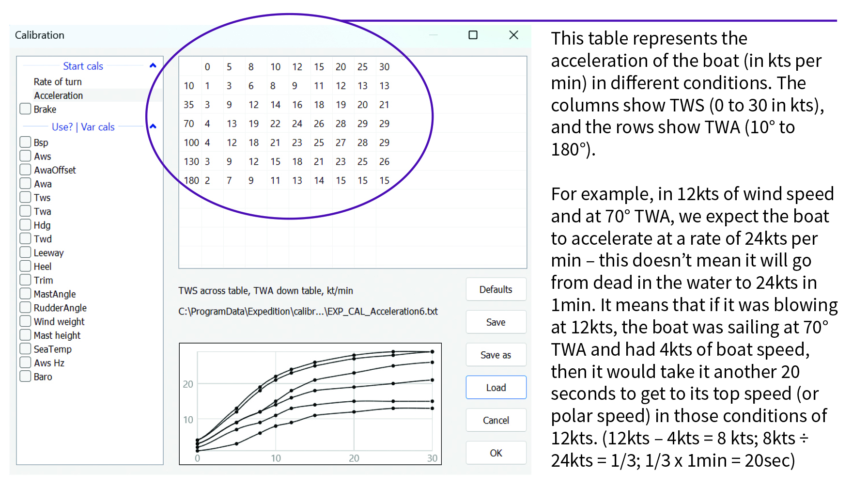Toggle the AwaOffset checkbox
The image size is (868, 488).
(26, 170)
